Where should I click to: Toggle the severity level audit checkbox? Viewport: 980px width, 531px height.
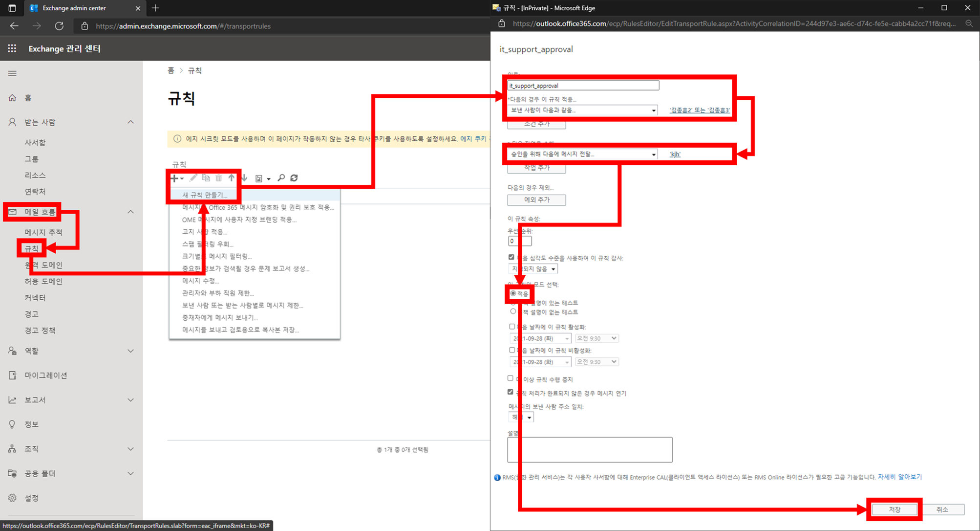pos(511,257)
